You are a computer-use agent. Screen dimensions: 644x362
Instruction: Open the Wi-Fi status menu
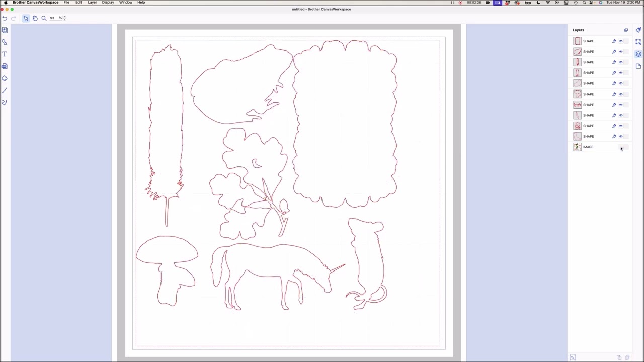tap(548, 3)
